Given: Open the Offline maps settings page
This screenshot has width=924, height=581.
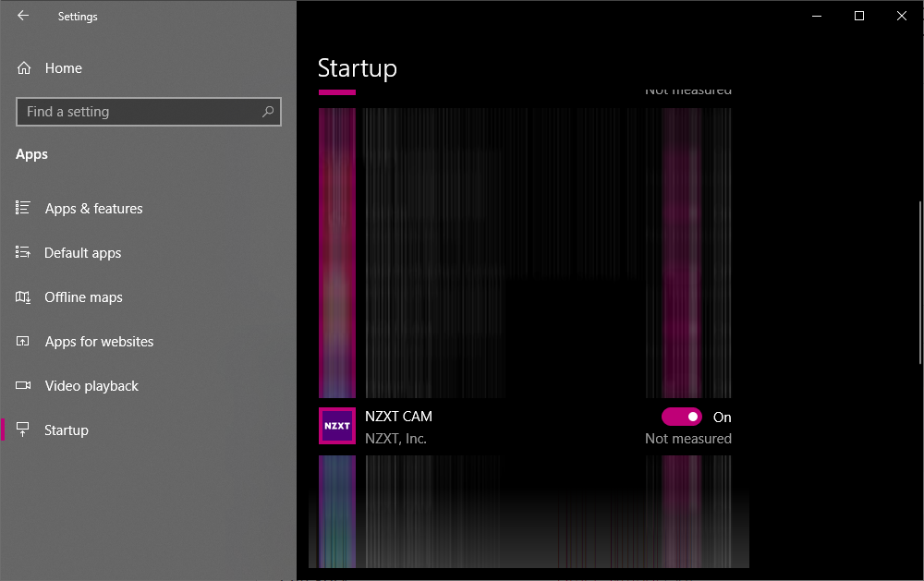Looking at the screenshot, I should [x=83, y=297].
